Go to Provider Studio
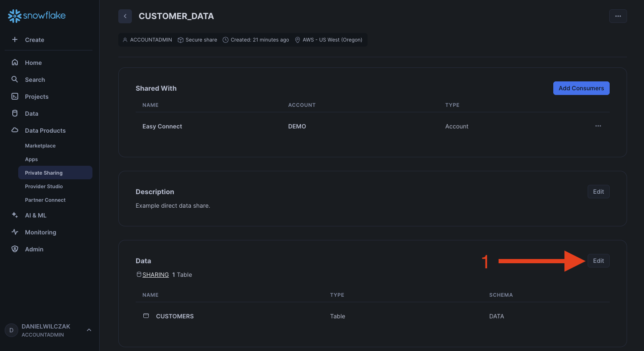 coord(44,186)
